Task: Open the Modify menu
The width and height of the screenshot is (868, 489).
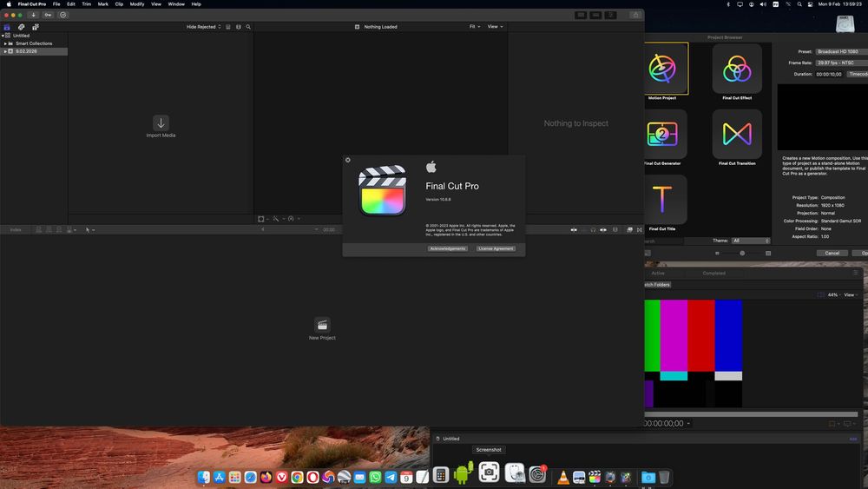Action: tap(137, 3)
